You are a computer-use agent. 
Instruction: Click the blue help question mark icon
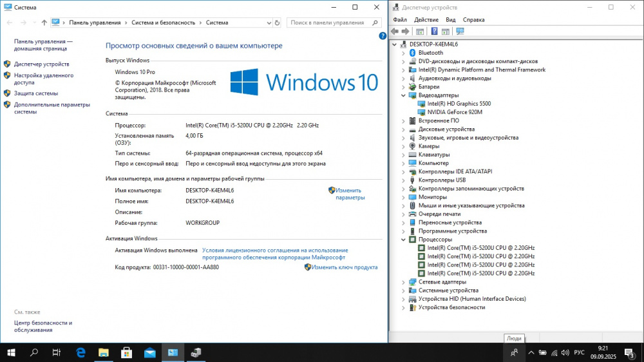(x=383, y=36)
